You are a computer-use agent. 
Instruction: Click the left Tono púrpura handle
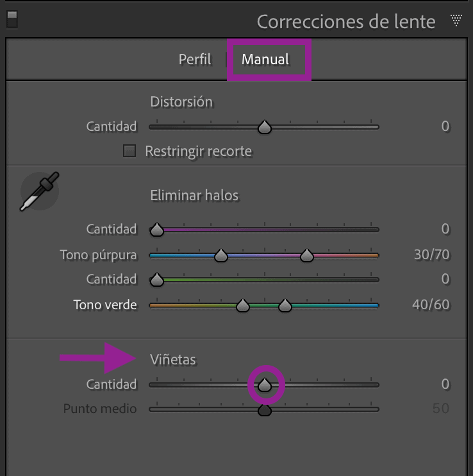(221, 256)
